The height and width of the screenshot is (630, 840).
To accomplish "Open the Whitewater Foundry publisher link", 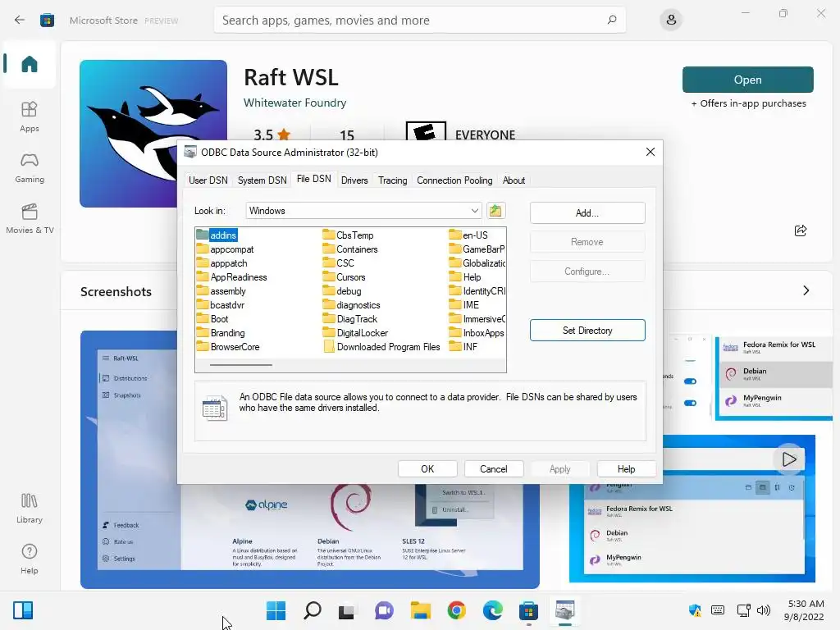I will 294,103.
